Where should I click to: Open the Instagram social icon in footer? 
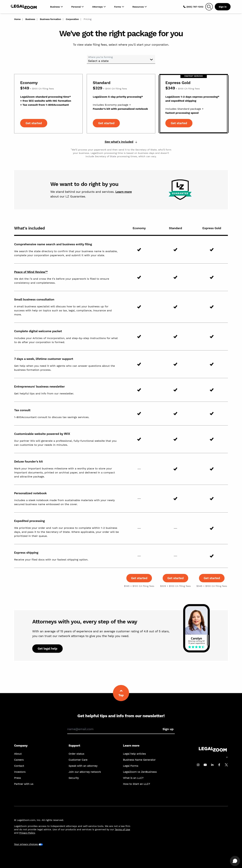click(x=198, y=764)
